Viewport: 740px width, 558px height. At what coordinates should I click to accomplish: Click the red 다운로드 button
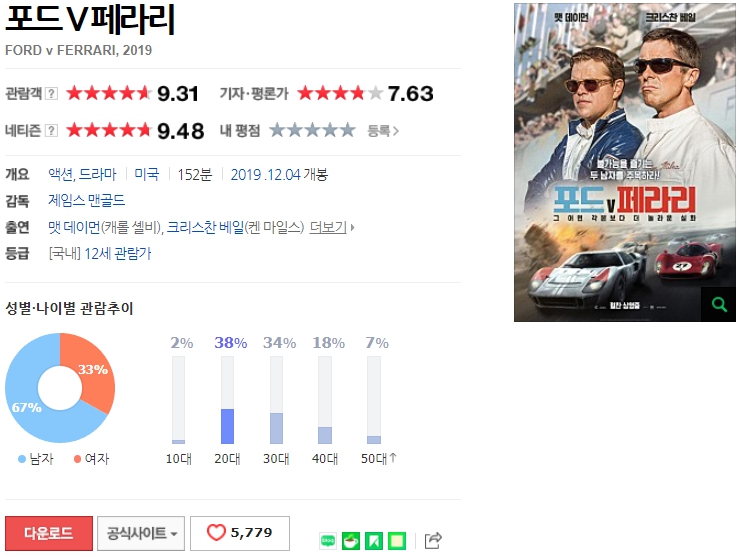click(x=49, y=533)
